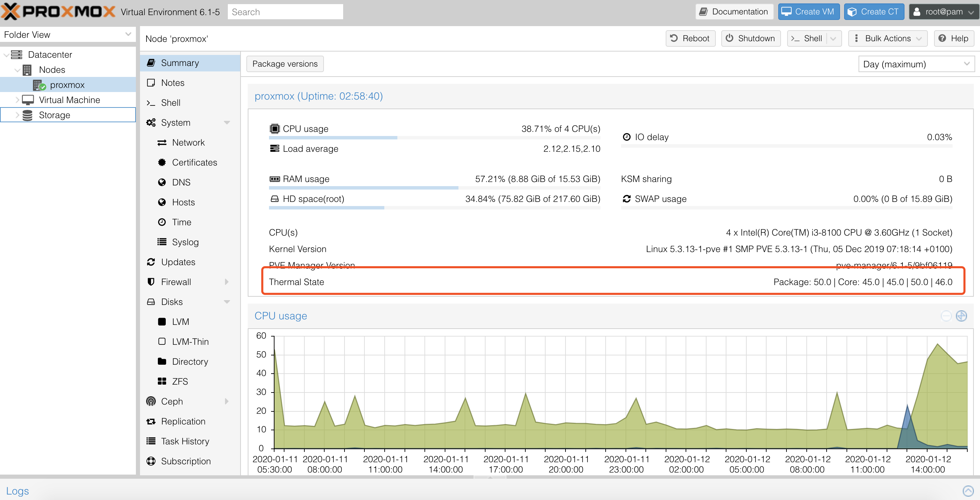Click the zoom-in icon on CPU usage chart

point(961,316)
